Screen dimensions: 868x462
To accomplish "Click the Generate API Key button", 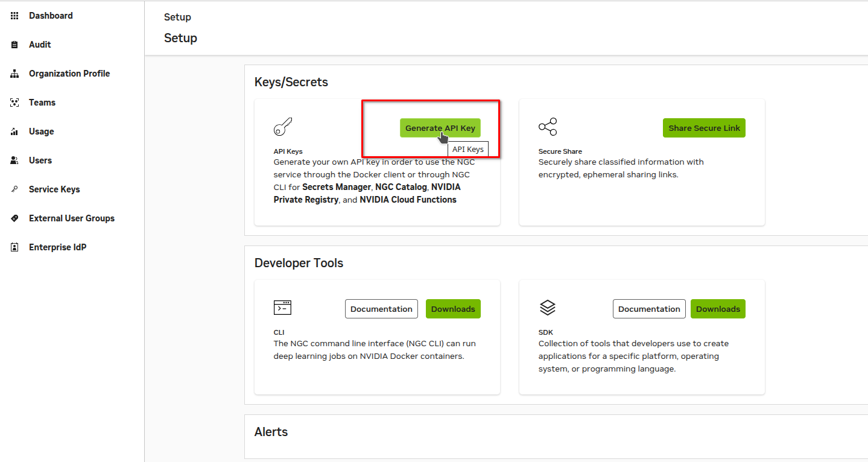I will coord(440,128).
